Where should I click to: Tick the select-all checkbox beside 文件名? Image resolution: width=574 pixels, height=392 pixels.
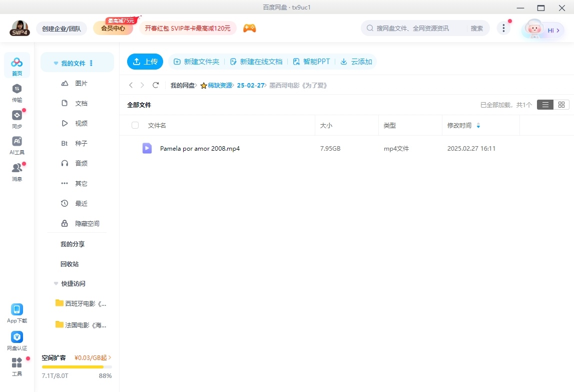pos(135,125)
